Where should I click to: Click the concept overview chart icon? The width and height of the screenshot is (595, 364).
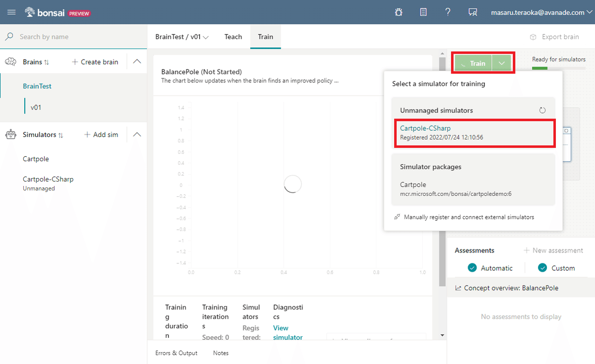(x=458, y=288)
